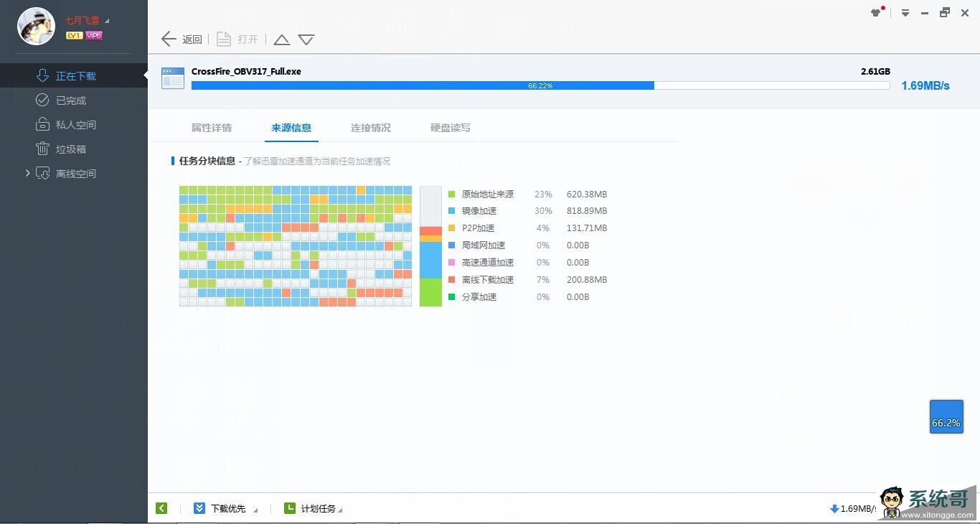
Task: Click the CrossFire exe file type icon
Action: coord(173,78)
